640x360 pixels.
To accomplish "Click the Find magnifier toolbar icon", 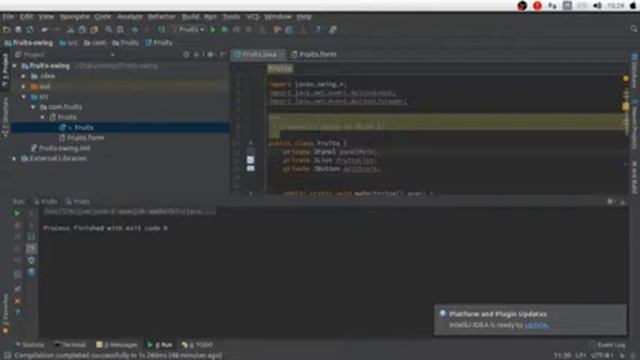I will pyautogui.click(x=109, y=29).
